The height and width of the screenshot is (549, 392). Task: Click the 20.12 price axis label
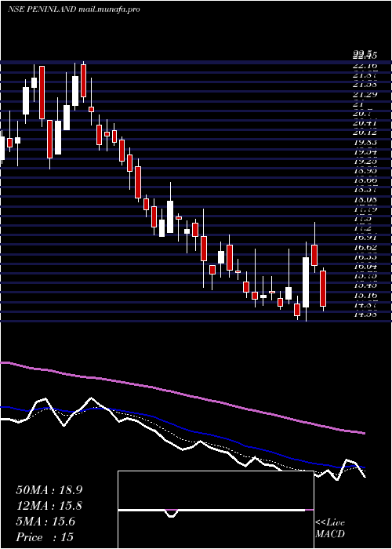365,133
